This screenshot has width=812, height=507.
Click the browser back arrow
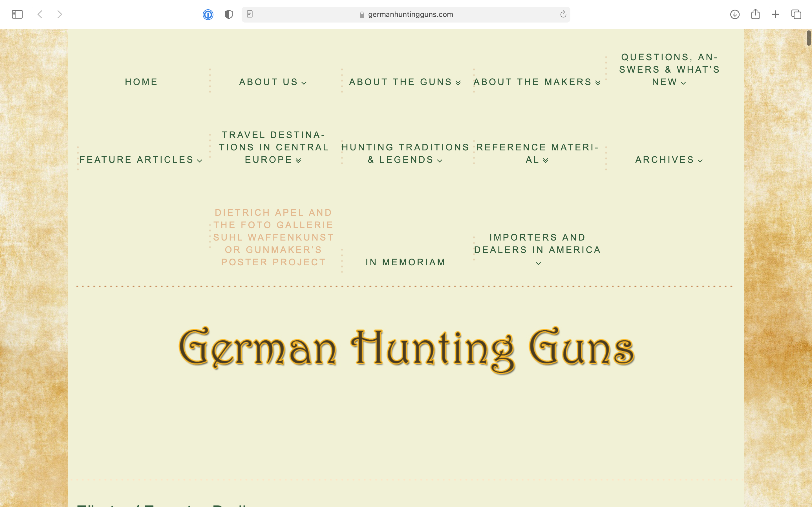pyautogui.click(x=40, y=14)
